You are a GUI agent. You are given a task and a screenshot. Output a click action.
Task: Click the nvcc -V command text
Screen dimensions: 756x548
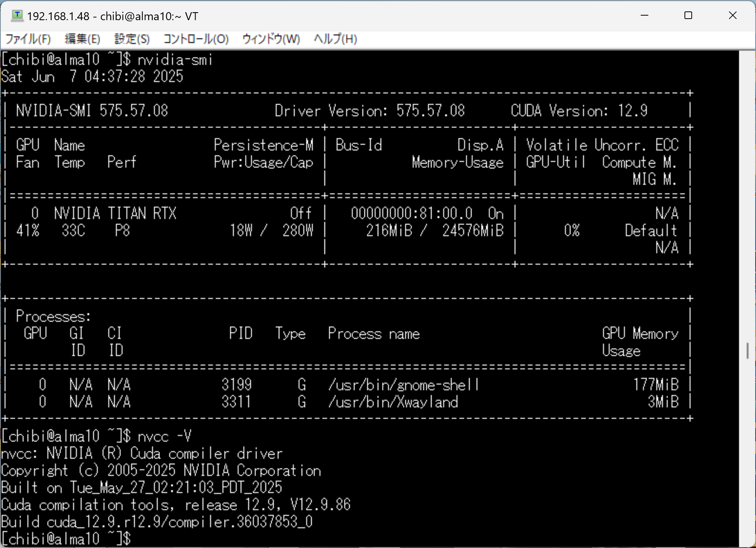coord(164,436)
